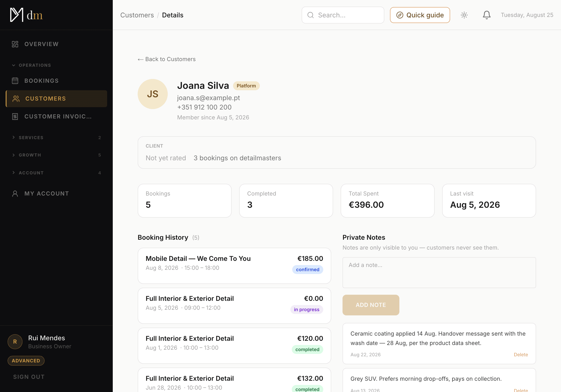Click the compass icon in Quick guide
Image resolution: width=561 pixels, height=392 pixels.
pos(400,15)
